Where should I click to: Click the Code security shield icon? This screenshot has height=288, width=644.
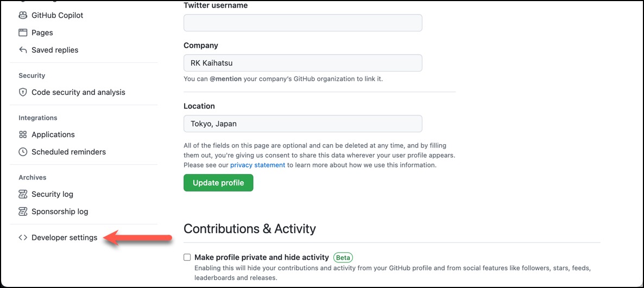pyautogui.click(x=23, y=92)
